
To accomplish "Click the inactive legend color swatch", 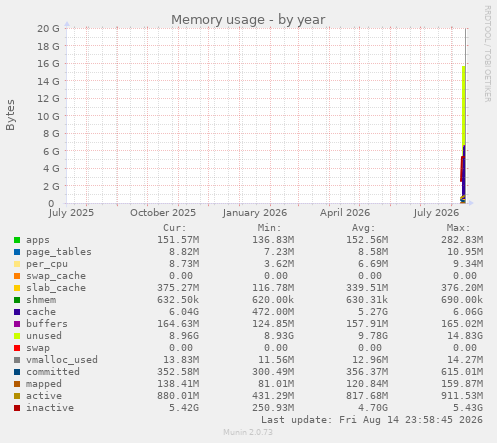I will click(17, 408).
